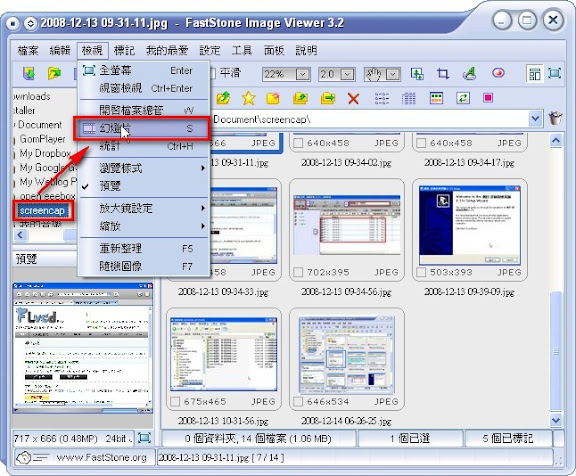Click the pink square toolbar icon
Screen dimensions: 576x476
click(x=488, y=98)
